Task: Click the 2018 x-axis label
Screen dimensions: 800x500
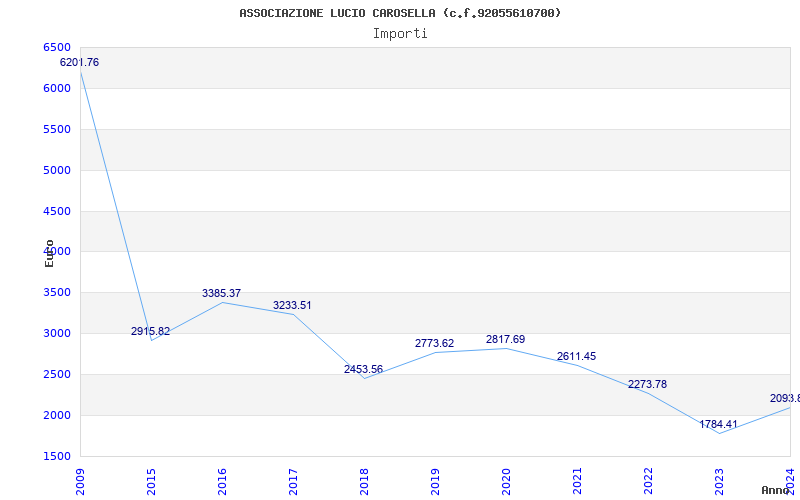Action: pyautogui.click(x=364, y=481)
